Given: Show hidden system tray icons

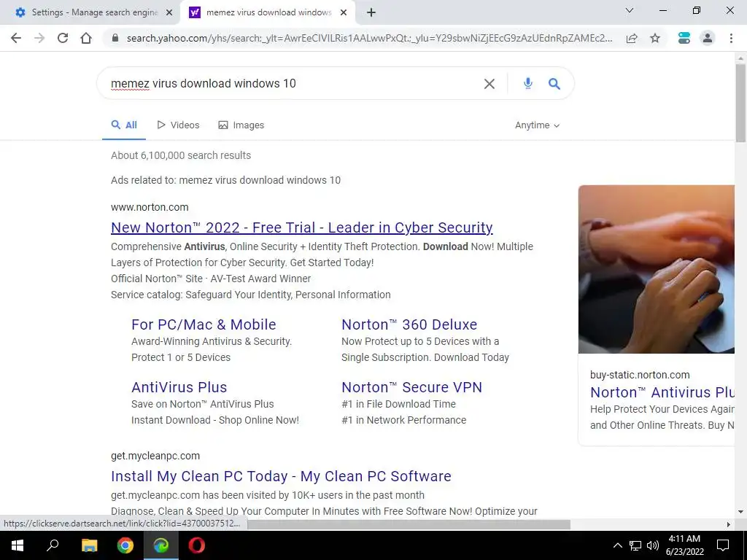Looking at the screenshot, I should click(x=617, y=545).
